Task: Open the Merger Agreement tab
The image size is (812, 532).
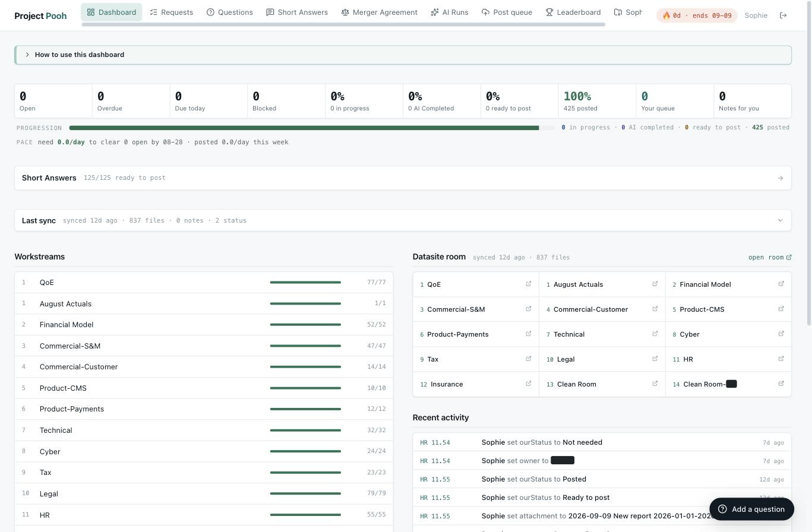Action: pyautogui.click(x=379, y=12)
